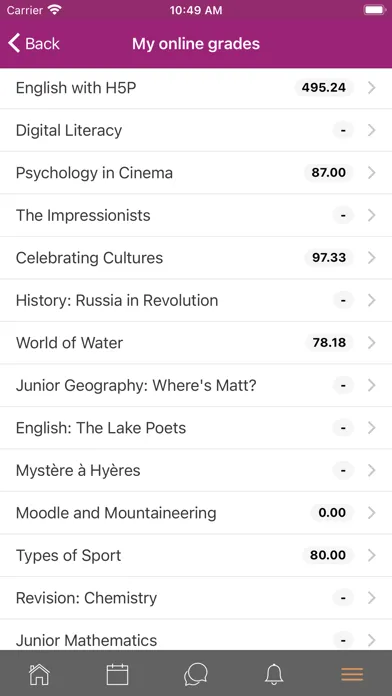Image resolution: width=392 pixels, height=696 pixels.
Task: Expand chevron beside English with H5P
Action: (x=372, y=88)
